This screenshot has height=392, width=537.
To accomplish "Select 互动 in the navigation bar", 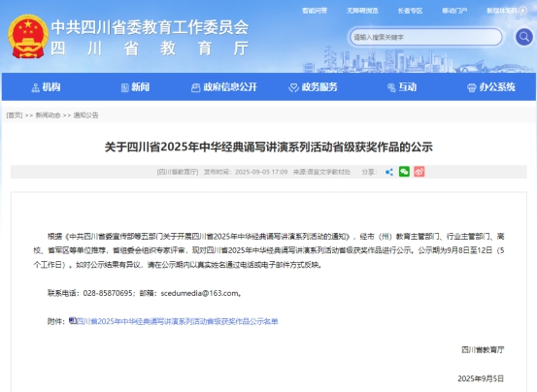I will (402, 87).
